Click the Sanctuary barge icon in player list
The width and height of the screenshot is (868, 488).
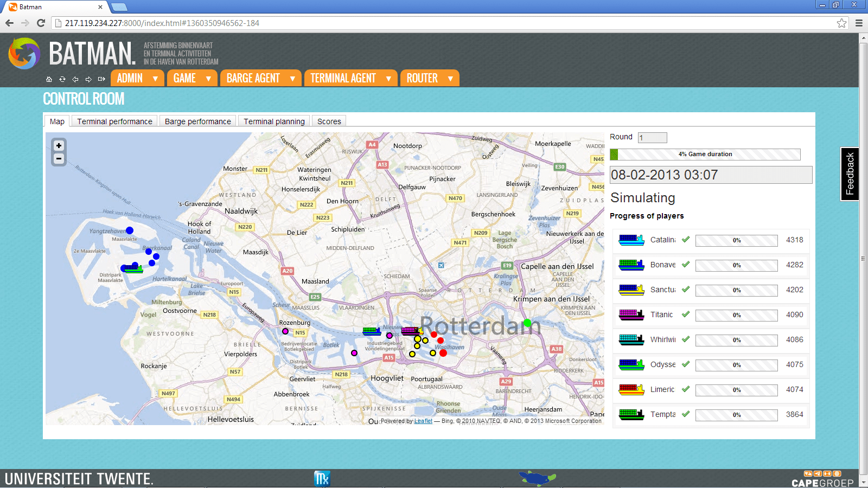(631, 290)
